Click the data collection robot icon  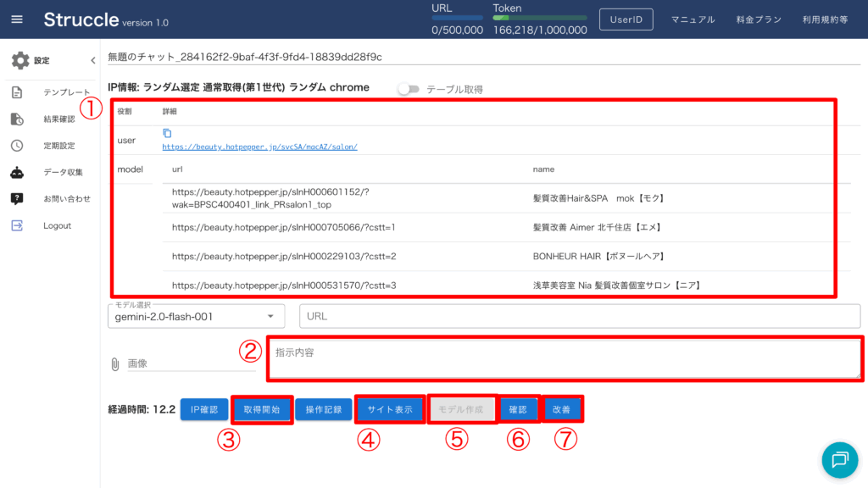tap(17, 172)
